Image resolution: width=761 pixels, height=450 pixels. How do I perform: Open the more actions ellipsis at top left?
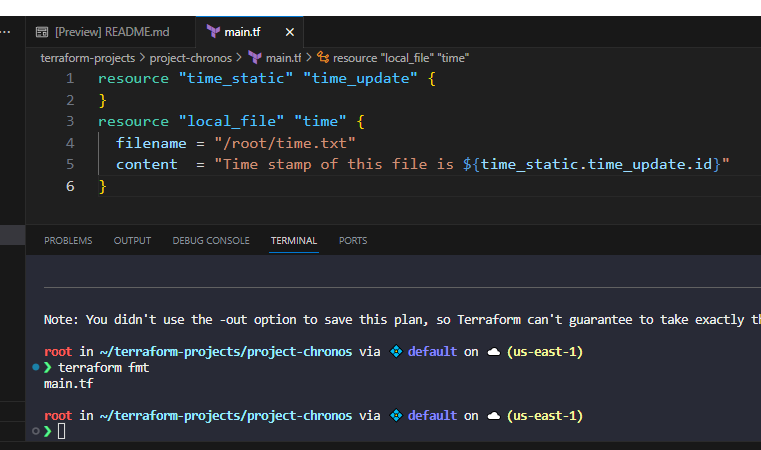[x=6, y=32]
